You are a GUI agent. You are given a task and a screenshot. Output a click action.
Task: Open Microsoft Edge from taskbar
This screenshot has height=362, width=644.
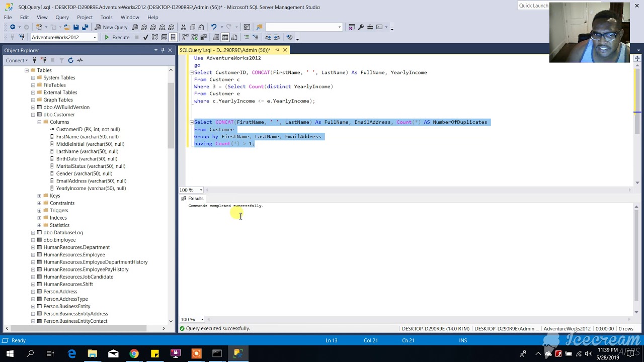pos(72,354)
